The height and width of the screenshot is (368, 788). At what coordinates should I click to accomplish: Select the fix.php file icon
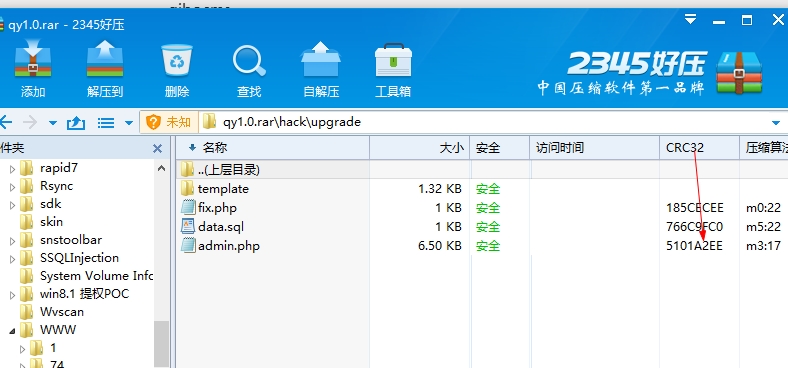(x=187, y=207)
